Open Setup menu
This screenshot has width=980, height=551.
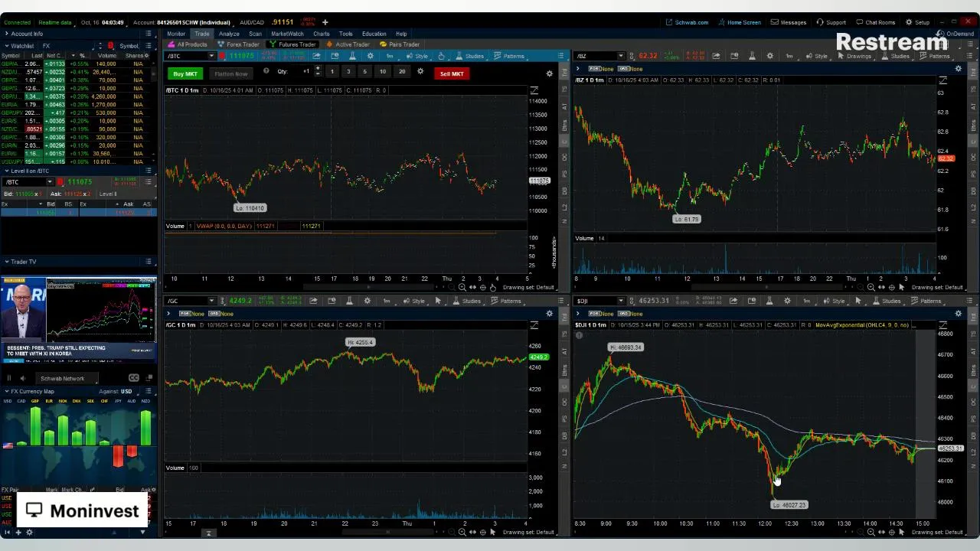pyautogui.click(x=917, y=22)
